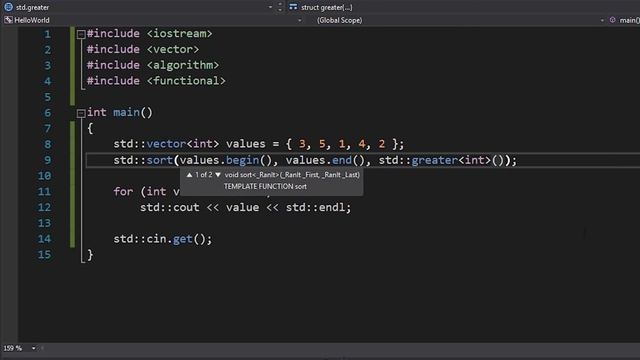640x360 pixels.
Task: Click '<iostream>' on line 1
Action: 180,33
